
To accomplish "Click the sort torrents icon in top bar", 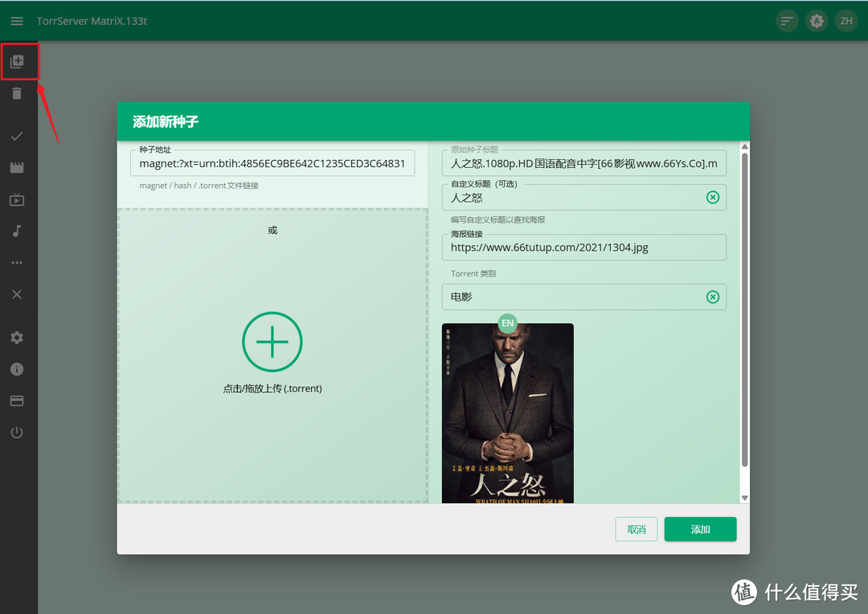I will 786,20.
